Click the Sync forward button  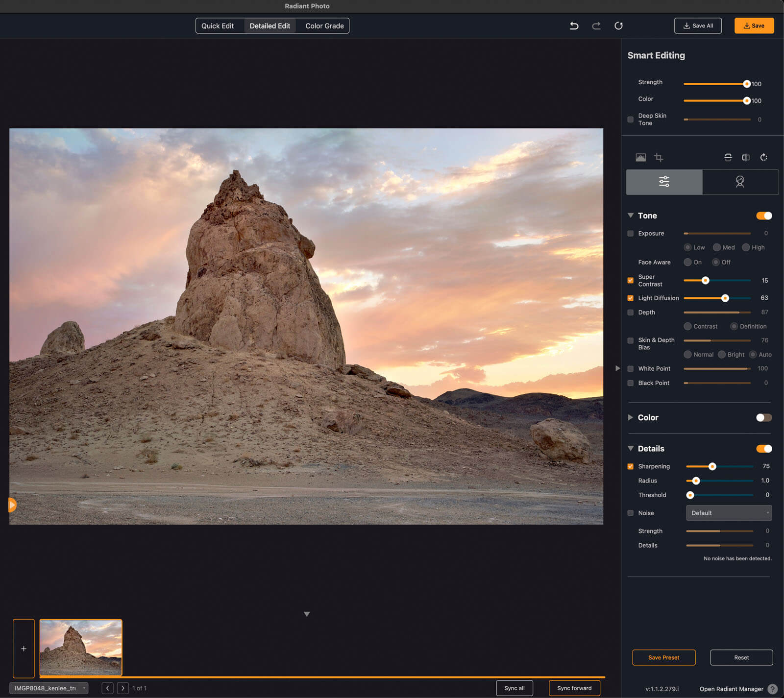pos(574,688)
